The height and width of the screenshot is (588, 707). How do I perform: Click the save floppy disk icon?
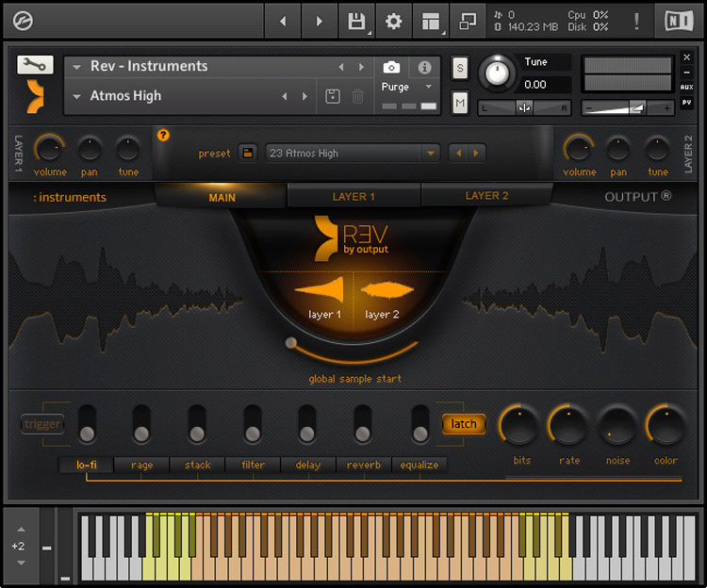click(355, 21)
